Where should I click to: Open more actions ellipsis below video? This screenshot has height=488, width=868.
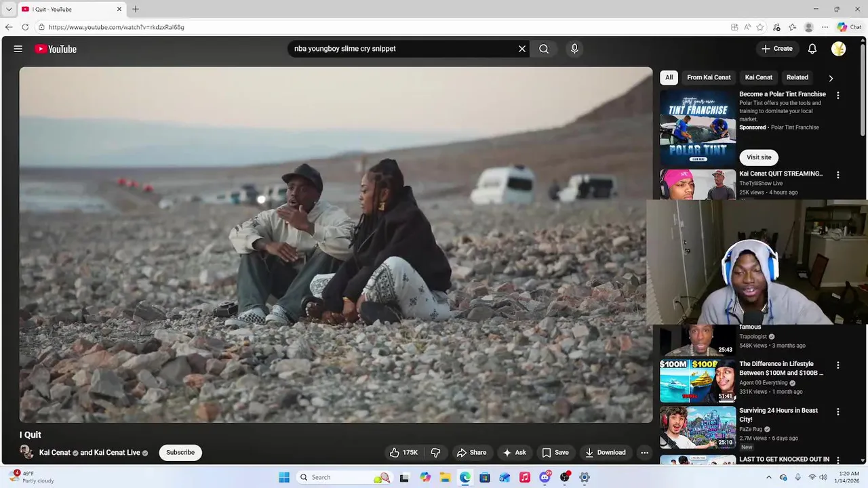pos(645,453)
